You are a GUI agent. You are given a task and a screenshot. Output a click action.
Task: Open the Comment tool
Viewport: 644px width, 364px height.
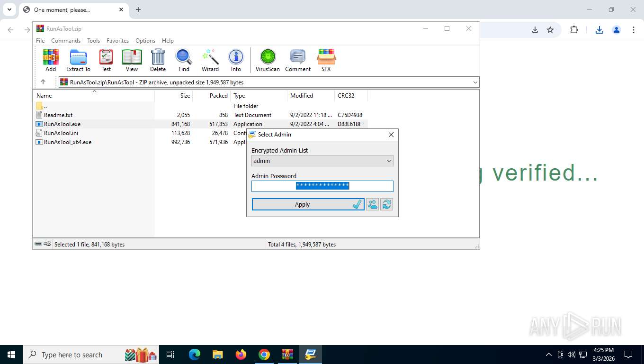pyautogui.click(x=298, y=60)
